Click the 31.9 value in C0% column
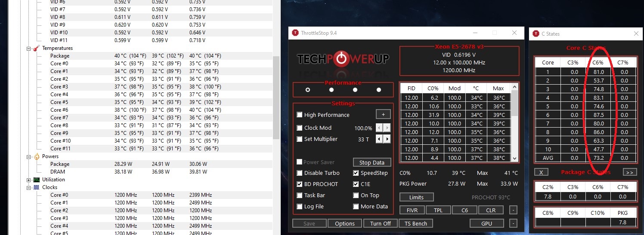 click(433, 115)
